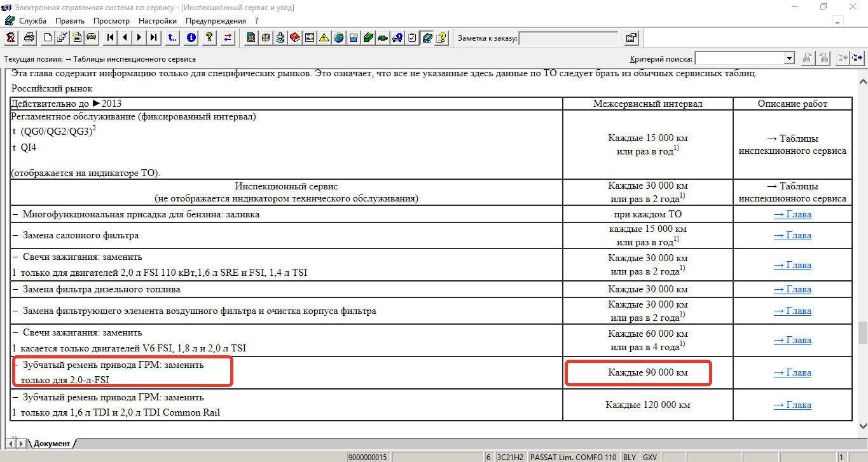Click the red-blue swap arrows icon
This screenshot has height=462, width=868.
coord(228,37)
